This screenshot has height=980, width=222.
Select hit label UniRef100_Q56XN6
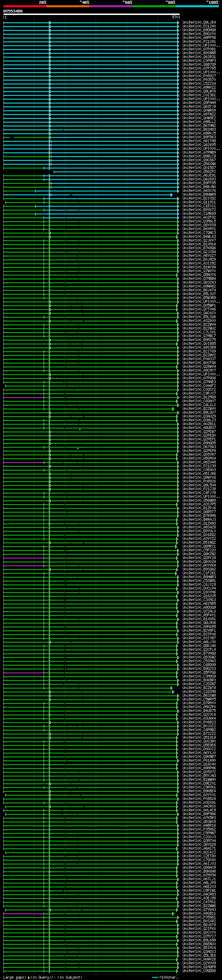pos(199,164)
